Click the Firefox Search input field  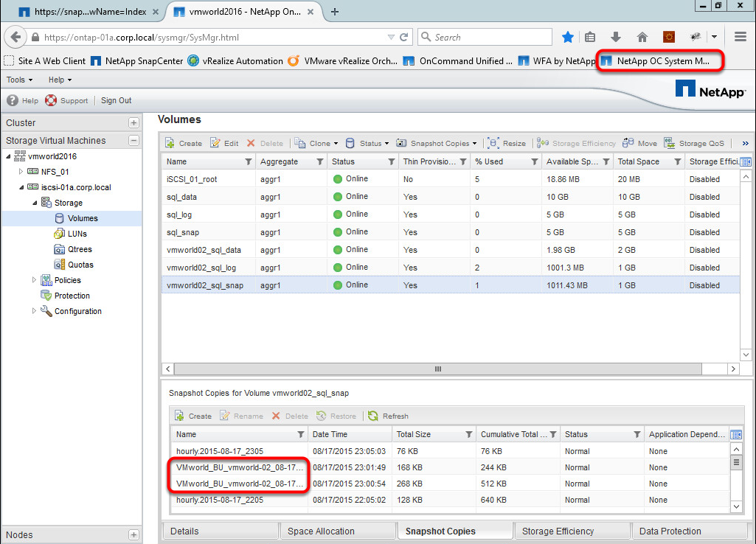pos(485,37)
